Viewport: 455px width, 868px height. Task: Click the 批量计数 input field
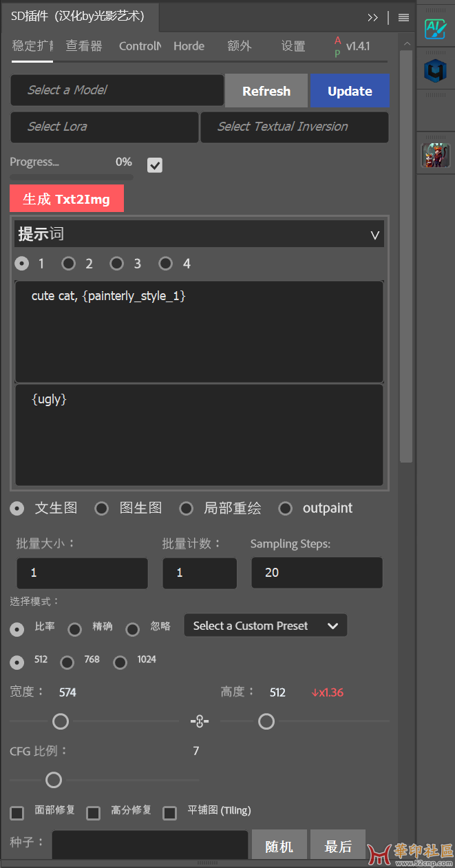pos(200,573)
